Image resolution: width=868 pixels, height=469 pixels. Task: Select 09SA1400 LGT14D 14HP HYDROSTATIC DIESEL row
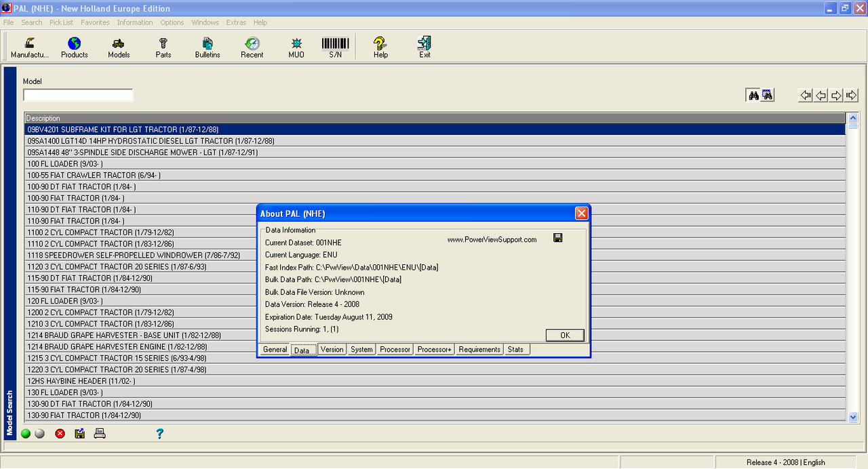pos(435,141)
